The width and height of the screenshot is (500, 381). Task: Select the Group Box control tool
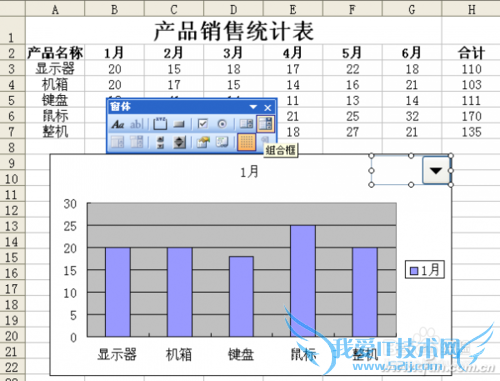coord(160,124)
